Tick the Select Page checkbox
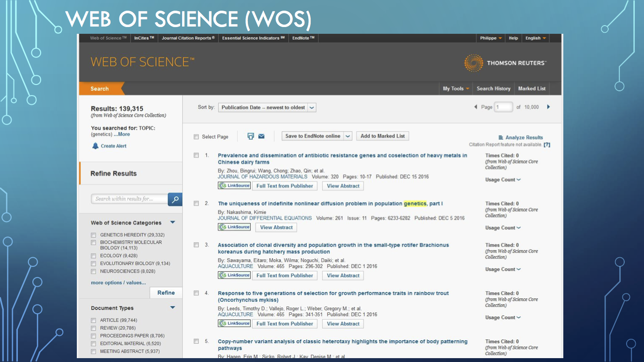This screenshot has width=644, height=362. pyautogui.click(x=196, y=137)
